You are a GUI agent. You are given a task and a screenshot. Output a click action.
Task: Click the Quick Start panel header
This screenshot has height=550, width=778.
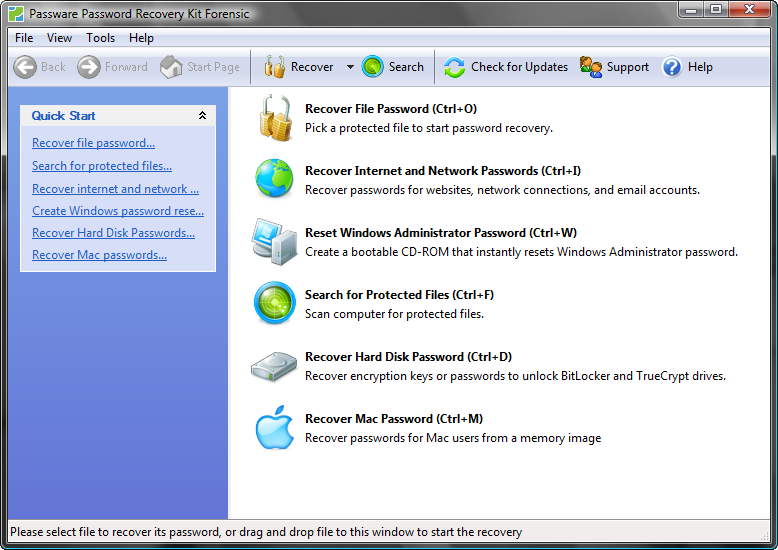tap(118, 116)
